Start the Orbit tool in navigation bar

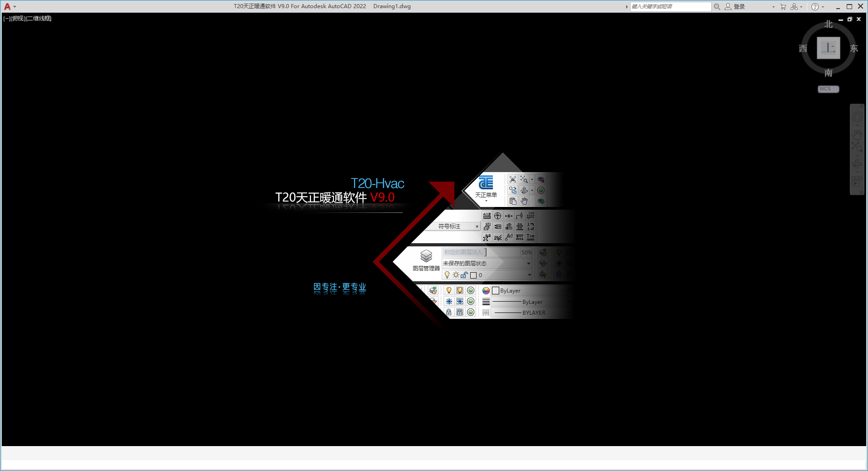click(857, 164)
